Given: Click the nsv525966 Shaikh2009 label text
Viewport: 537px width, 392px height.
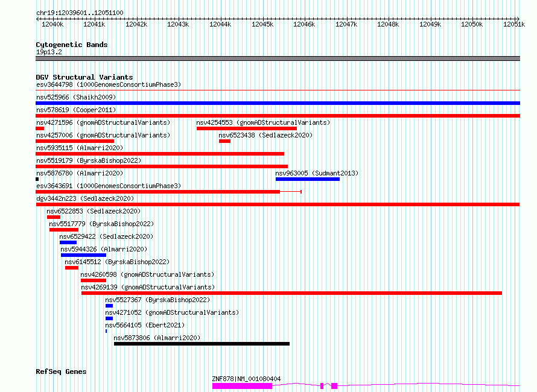Looking at the screenshot, I should click(x=76, y=97).
